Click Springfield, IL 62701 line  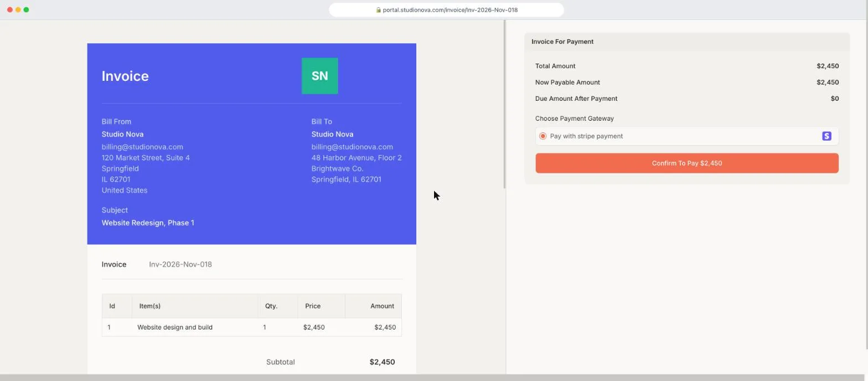click(346, 179)
